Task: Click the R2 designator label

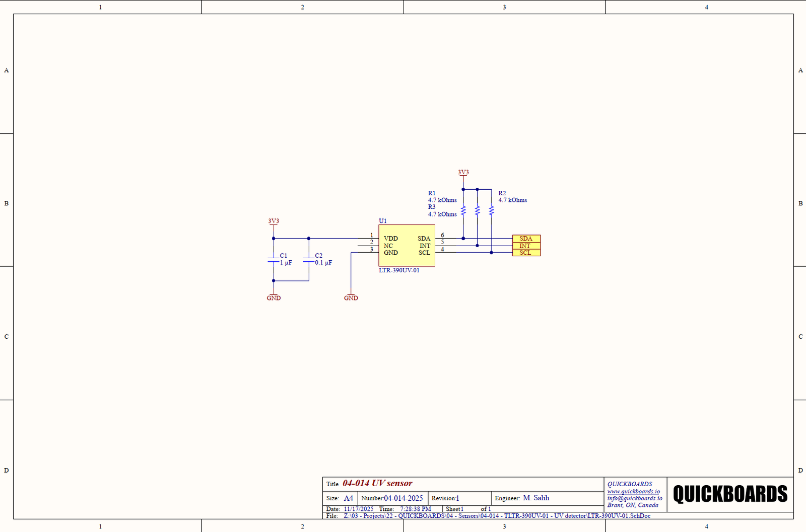Action: [x=502, y=193]
